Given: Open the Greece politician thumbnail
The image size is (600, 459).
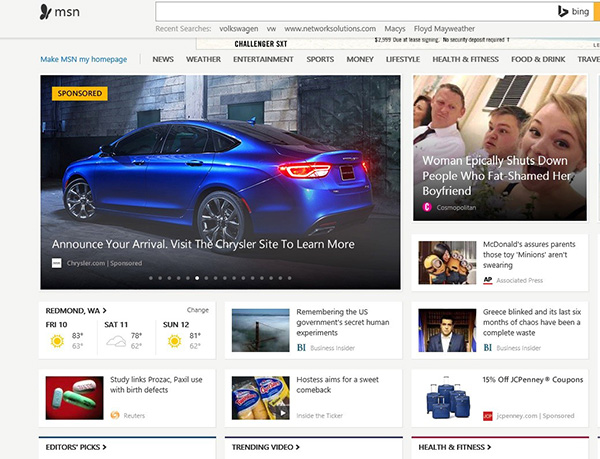Looking at the screenshot, I should pyautogui.click(x=447, y=330).
